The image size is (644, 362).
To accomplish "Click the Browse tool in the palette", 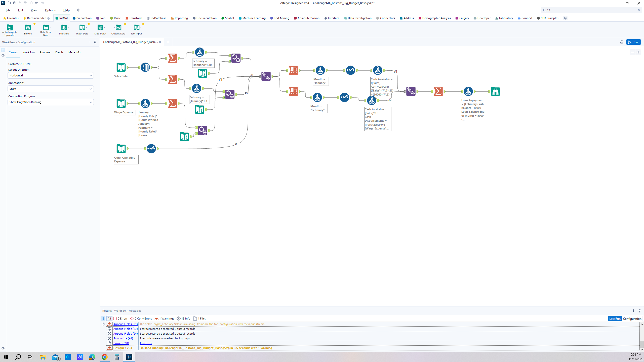I will tap(28, 28).
